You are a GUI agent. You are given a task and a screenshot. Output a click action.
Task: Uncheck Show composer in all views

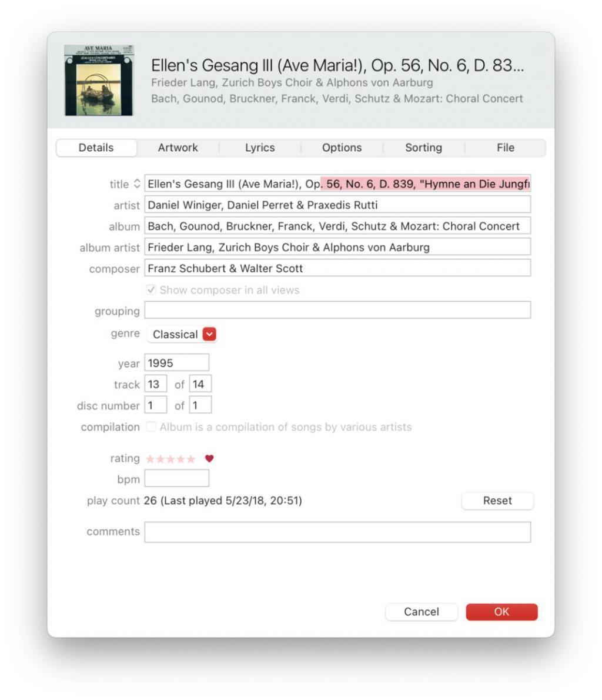[152, 289]
